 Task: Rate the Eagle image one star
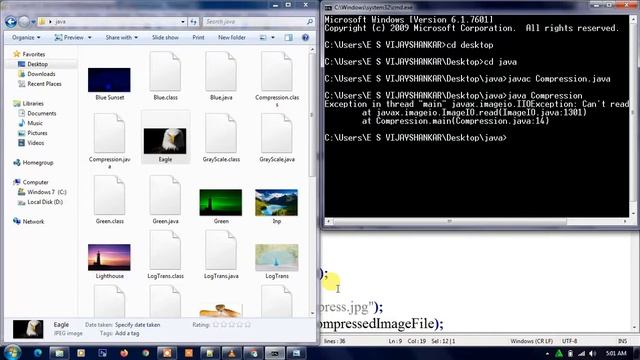click(x=216, y=324)
